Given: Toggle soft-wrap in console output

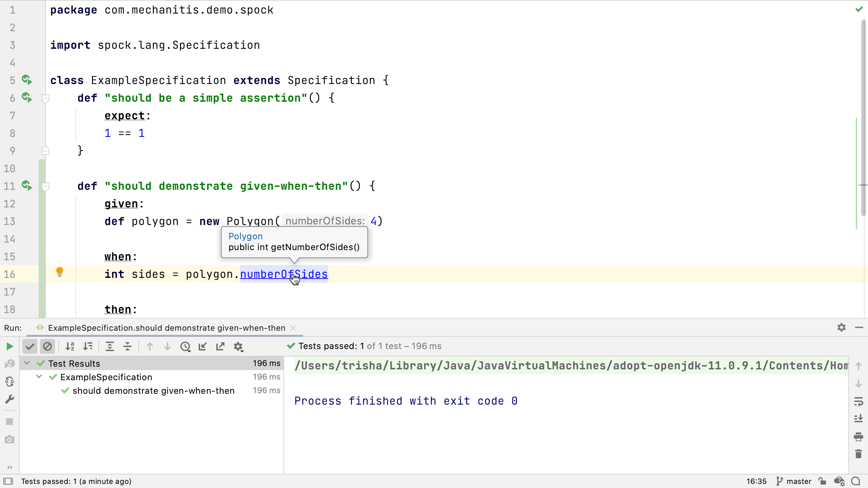Looking at the screenshot, I should tap(859, 402).
